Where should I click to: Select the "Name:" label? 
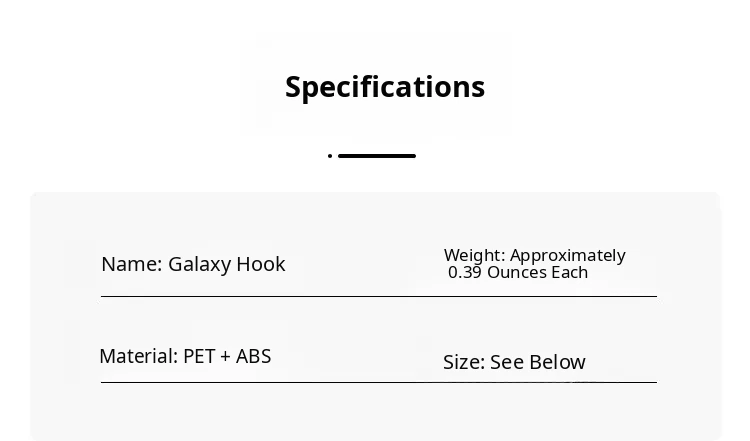tap(131, 264)
